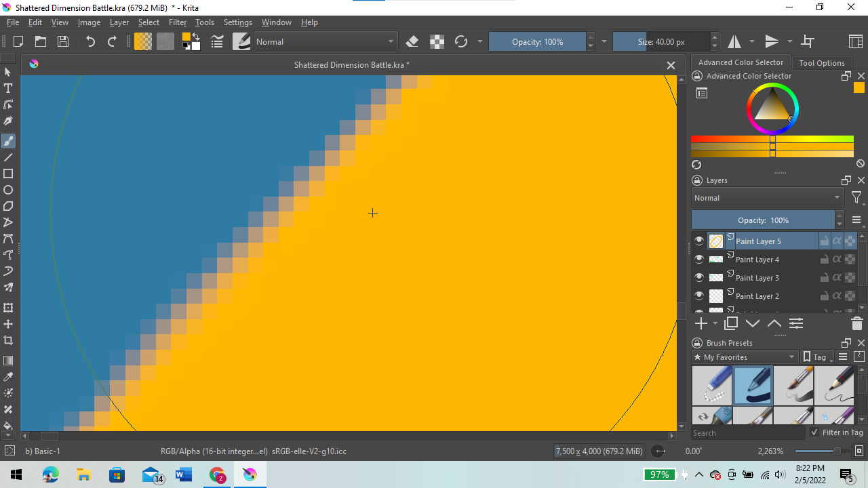868x488 pixels.
Task: Adjust the brush Size slider
Action: (661, 41)
